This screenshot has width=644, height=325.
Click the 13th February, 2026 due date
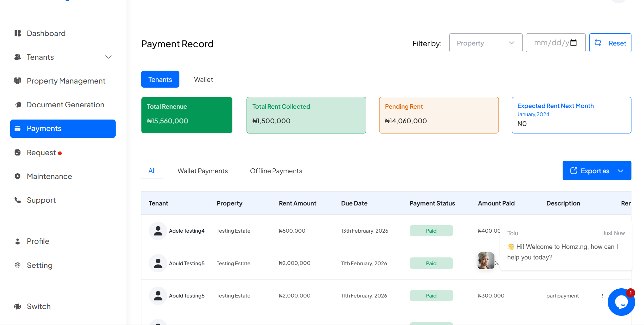coord(365,231)
